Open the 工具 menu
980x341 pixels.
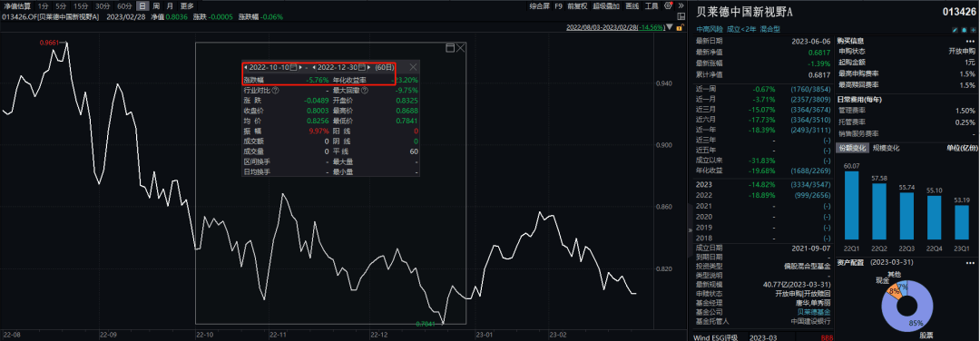click(652, 5)
